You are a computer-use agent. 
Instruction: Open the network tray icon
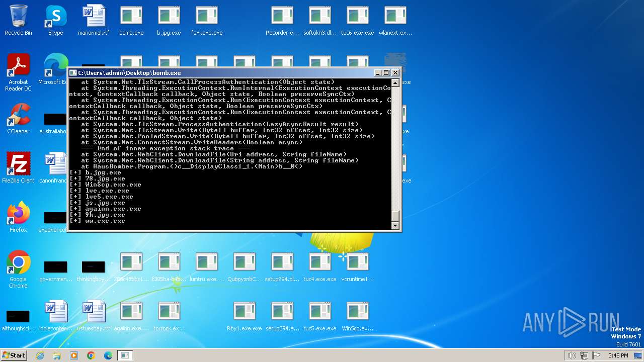point(584,355)
